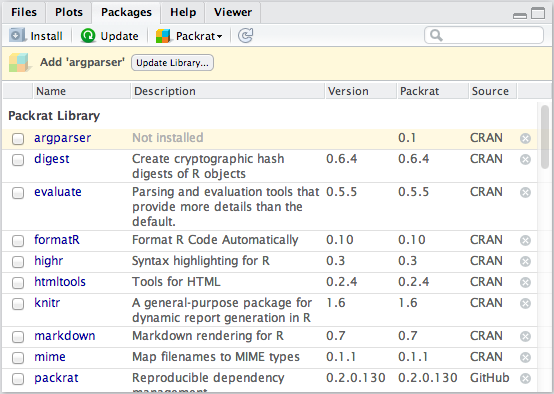The image size is (554, 394).
Task: Open the htmltools package link
Action: click(x=60, y=282)
